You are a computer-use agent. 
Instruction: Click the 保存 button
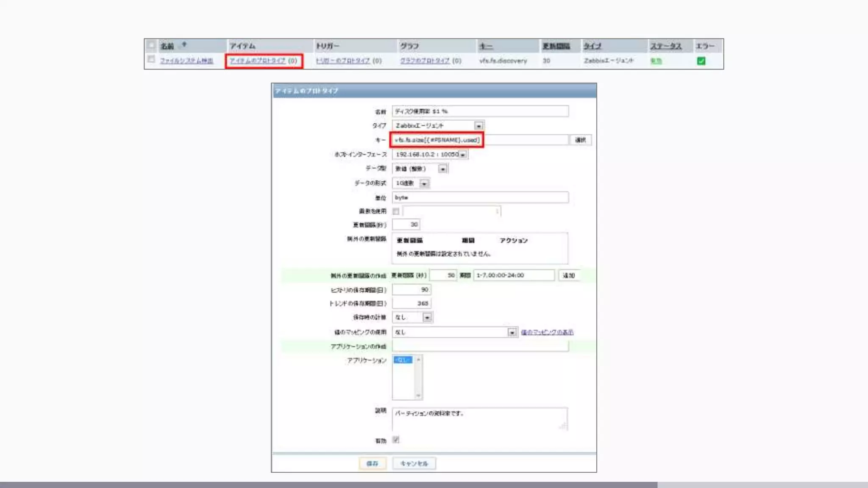pyautogui.click(x=372, y=463)
